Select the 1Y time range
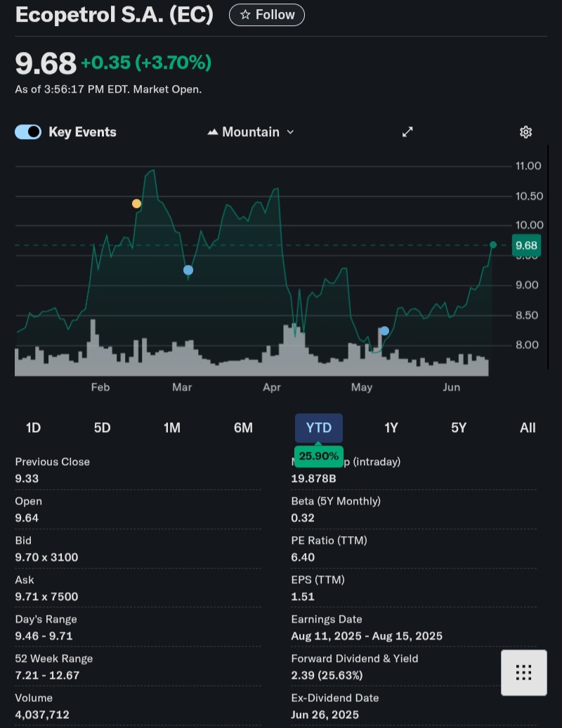562x728 pixels. pyautogui.click(x=391, y=428)
